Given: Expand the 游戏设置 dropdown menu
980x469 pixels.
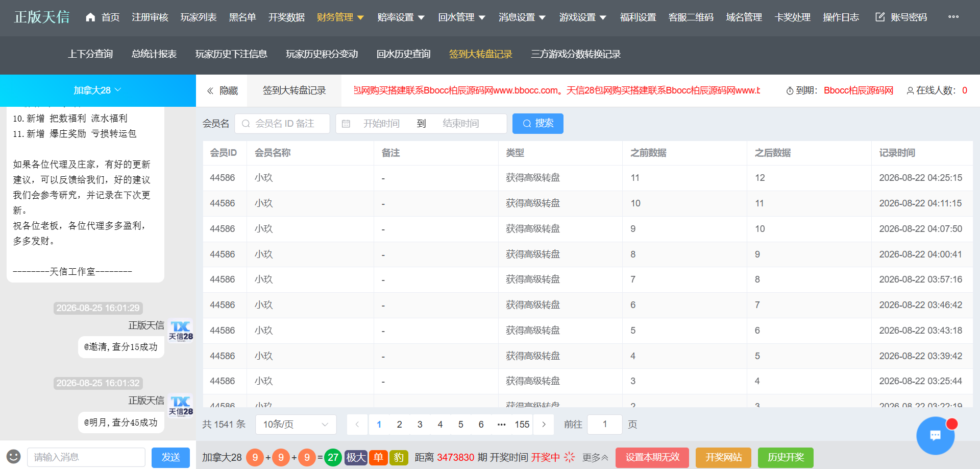Looking at the screenshot, I should 582,17.
